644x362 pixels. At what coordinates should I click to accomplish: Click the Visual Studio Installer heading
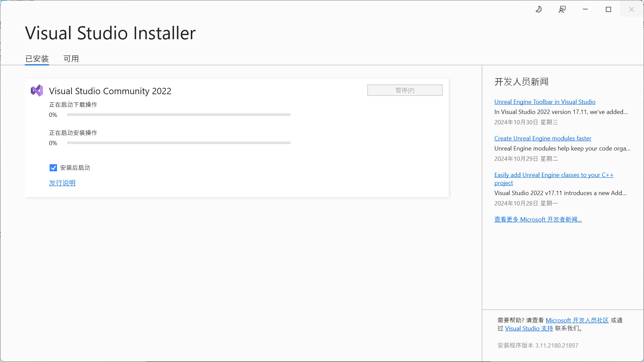click(x=110, y=33)
